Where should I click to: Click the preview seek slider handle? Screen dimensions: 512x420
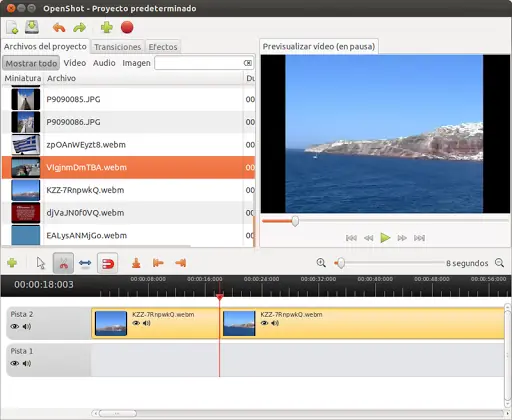click(x=295, y=221)
